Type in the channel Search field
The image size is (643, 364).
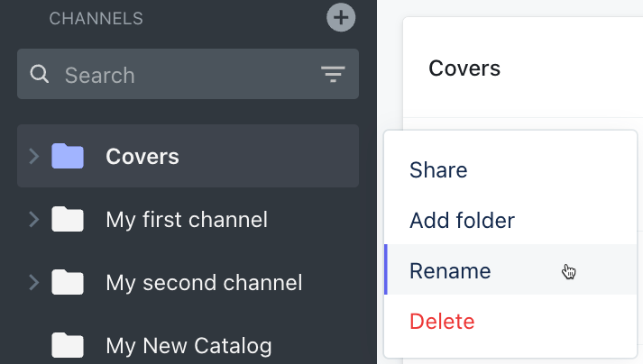(180, 74)
